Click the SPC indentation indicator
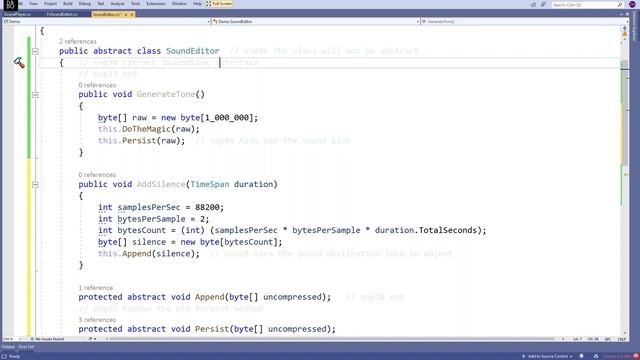 tap(608, 339)
